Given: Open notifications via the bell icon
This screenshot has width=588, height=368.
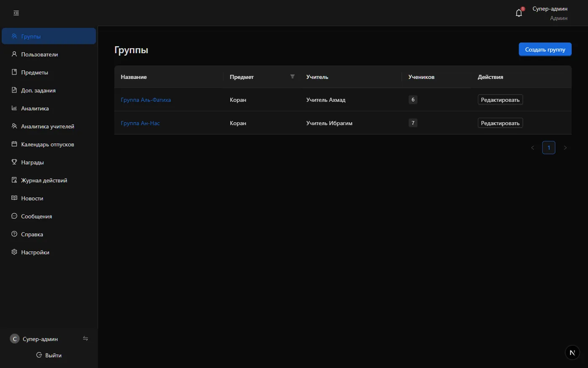Looking at the screenshot, I should (x=519, y=13).
